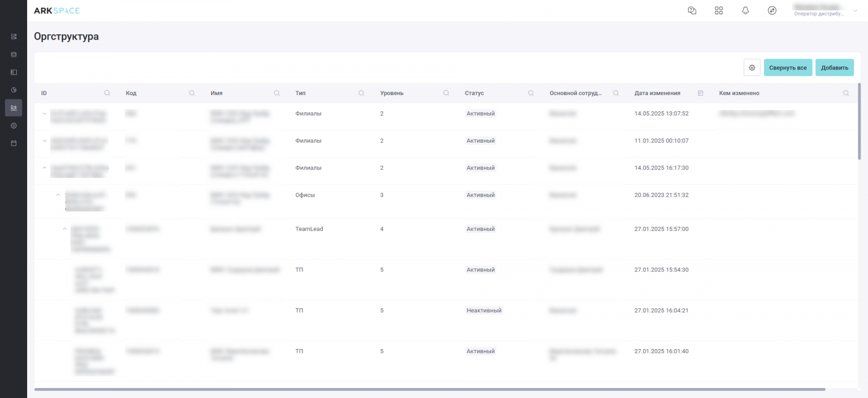Click the ARKSPACE logo
This screenshot has width=868, height=398.
coord(56,10)
